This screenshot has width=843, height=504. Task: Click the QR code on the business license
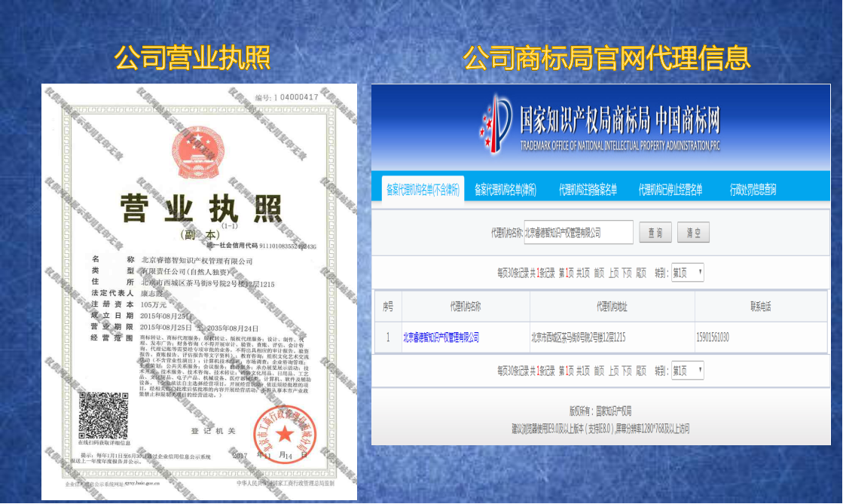[104, 415]
